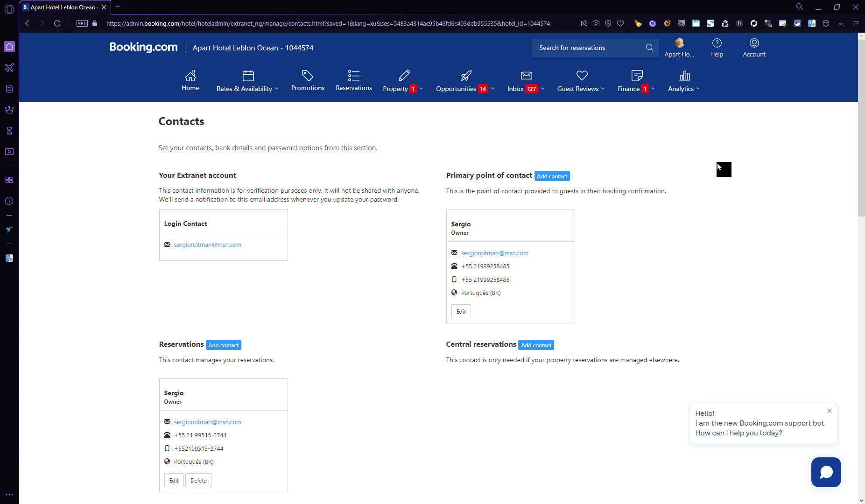Click the recycle extension icon

(725, 23)
